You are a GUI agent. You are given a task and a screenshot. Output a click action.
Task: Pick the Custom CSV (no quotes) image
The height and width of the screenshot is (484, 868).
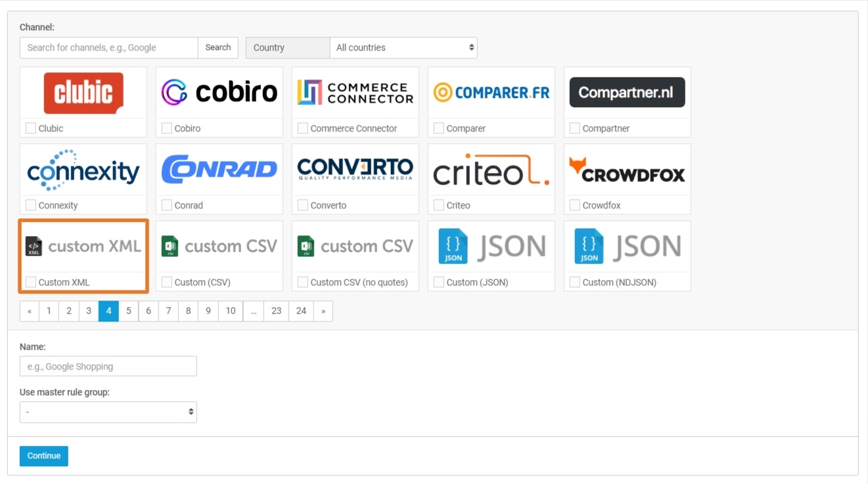tap(355, 247)
